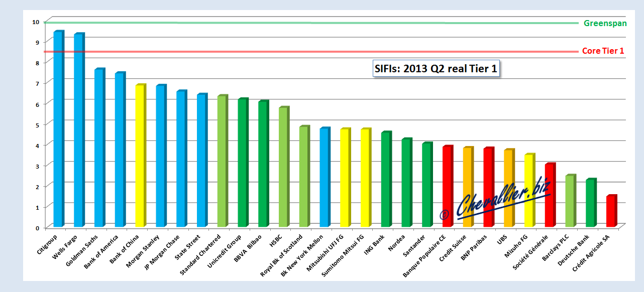
Task: Select the Barclays PLC bar
Action: point(571,201)
